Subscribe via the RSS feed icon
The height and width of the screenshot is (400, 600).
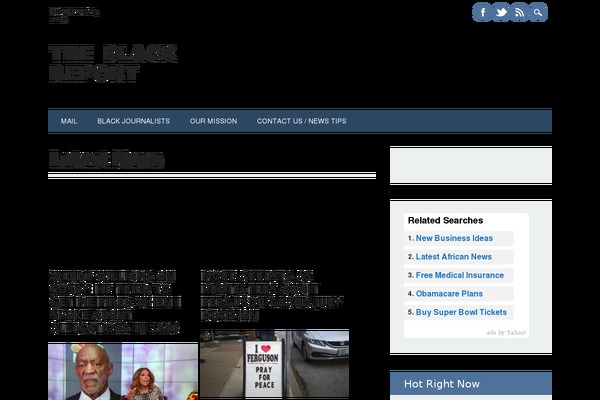[x=519, y=12]
